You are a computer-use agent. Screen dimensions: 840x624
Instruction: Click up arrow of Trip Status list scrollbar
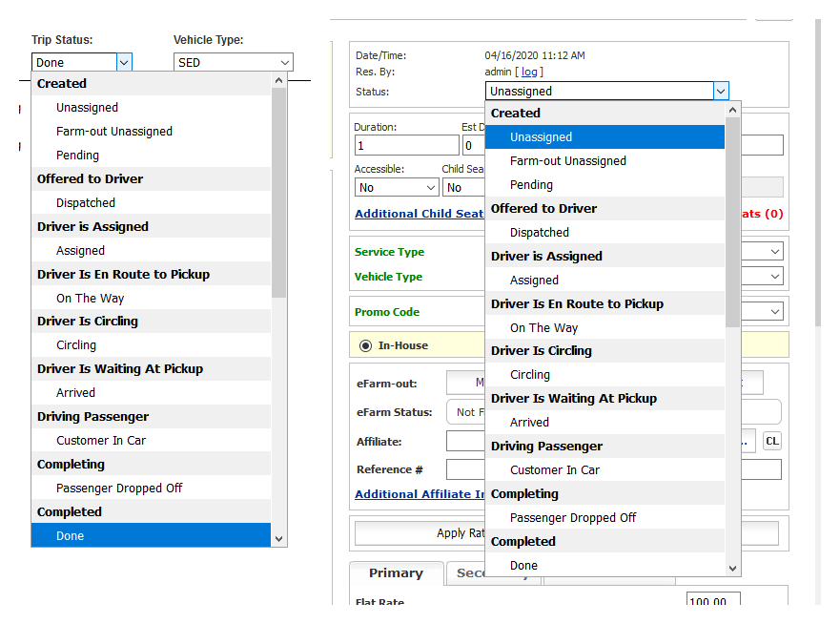pos(278,81)
